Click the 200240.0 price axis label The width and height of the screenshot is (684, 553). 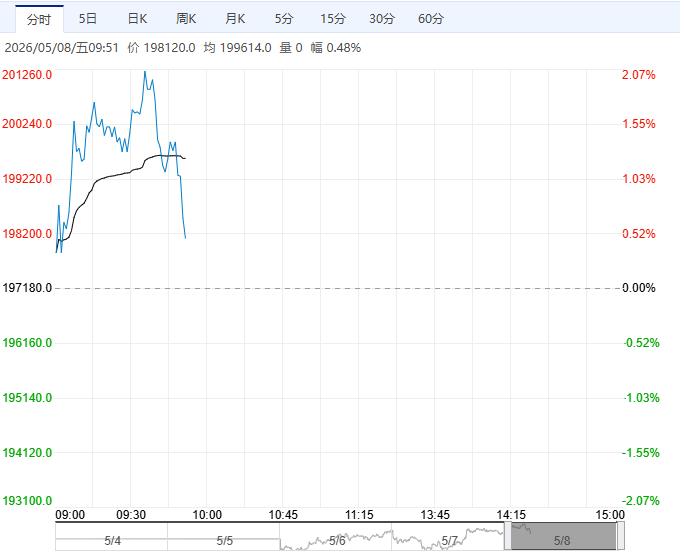(x=27, y=124)
